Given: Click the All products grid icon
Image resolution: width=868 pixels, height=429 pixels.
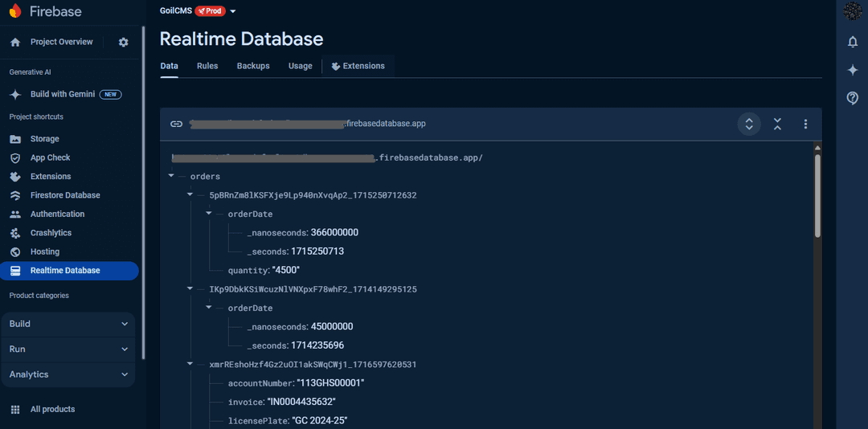Looking at the screenshot, I should point(15,410).
